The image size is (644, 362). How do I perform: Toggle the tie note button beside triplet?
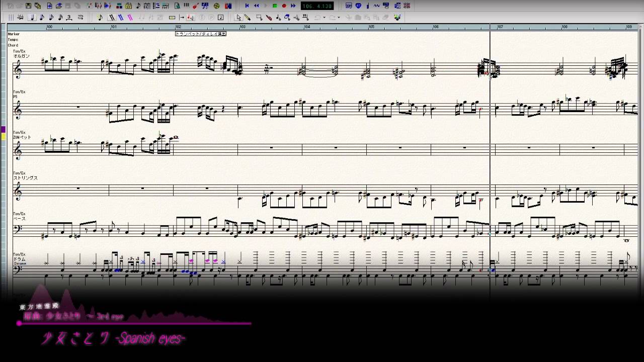(x=80, y=17)
